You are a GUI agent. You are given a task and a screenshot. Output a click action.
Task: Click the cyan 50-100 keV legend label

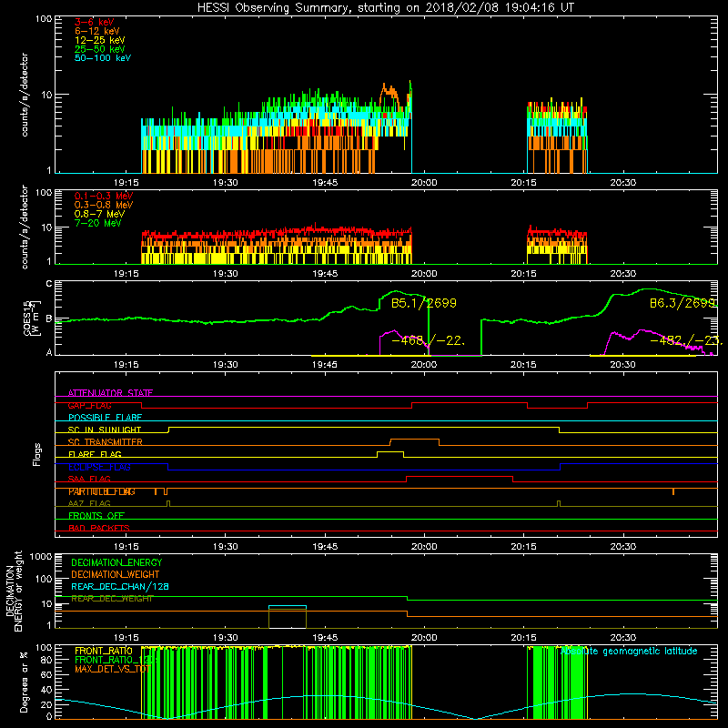tap(103, 58)
